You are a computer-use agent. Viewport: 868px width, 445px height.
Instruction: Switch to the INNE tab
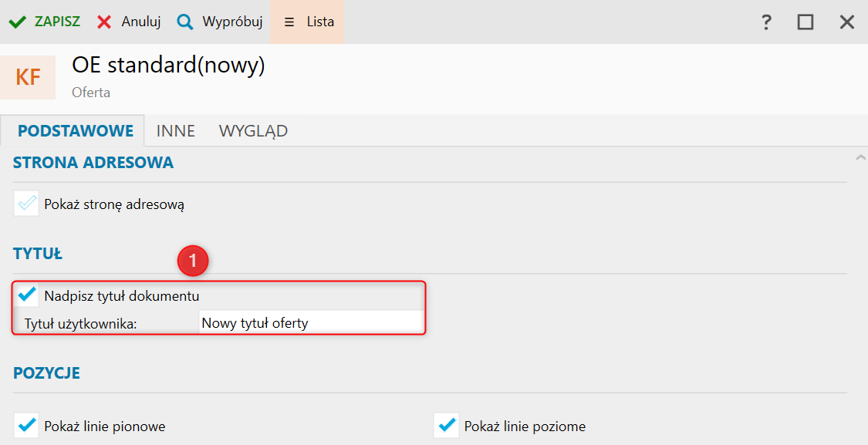176,131
